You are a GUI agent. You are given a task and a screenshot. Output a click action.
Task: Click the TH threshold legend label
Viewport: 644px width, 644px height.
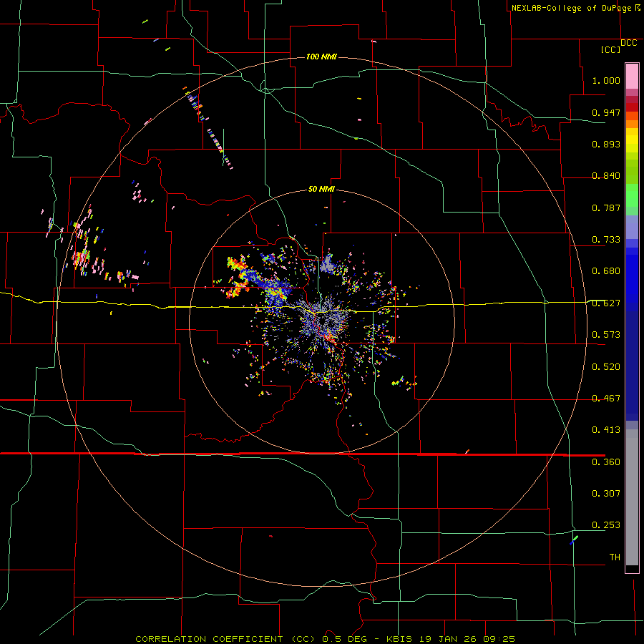[x=615, y=557]
